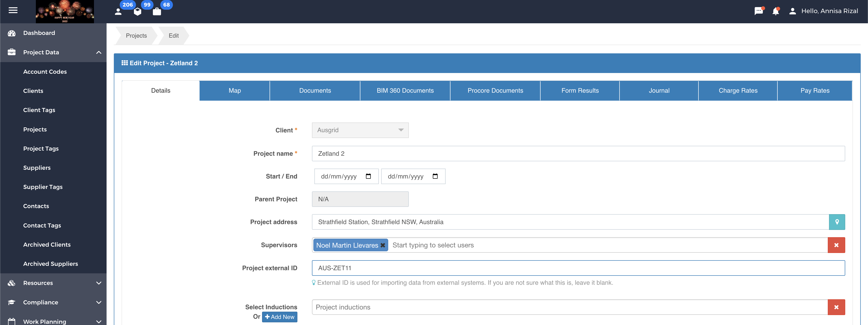Click the Project name field

point(578,154)
